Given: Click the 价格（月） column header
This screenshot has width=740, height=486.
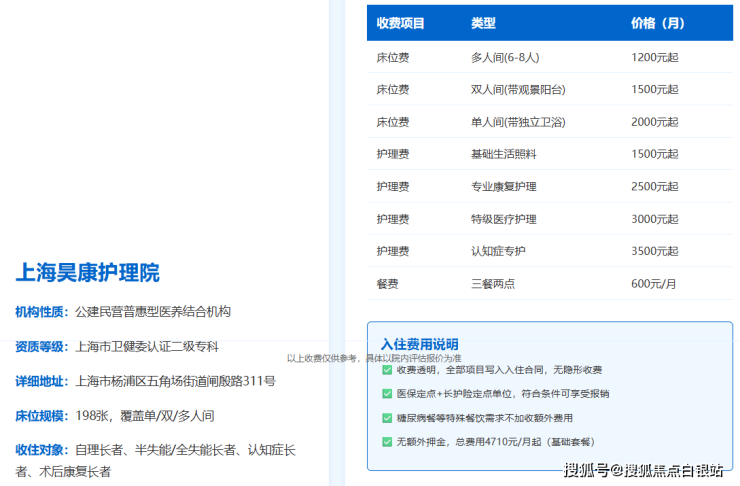Looking at the screenshot, I should 657,23.
